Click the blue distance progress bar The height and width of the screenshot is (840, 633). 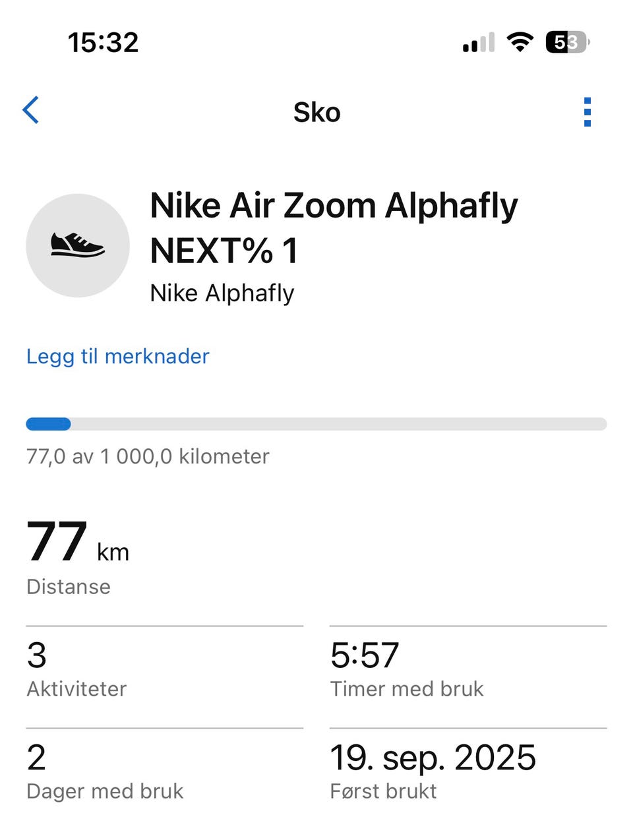(316, 424)
